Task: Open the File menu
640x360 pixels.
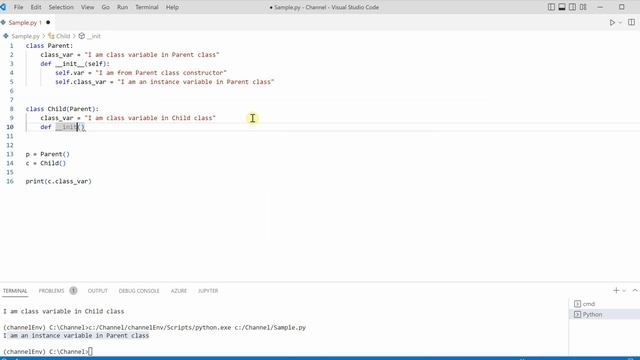Action: tap(18, 7)
